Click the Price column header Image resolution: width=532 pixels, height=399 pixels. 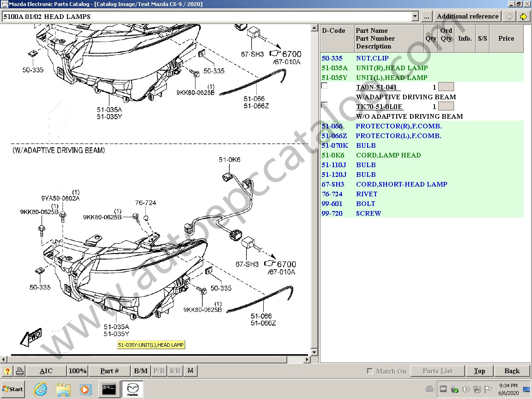coord(506,38)
